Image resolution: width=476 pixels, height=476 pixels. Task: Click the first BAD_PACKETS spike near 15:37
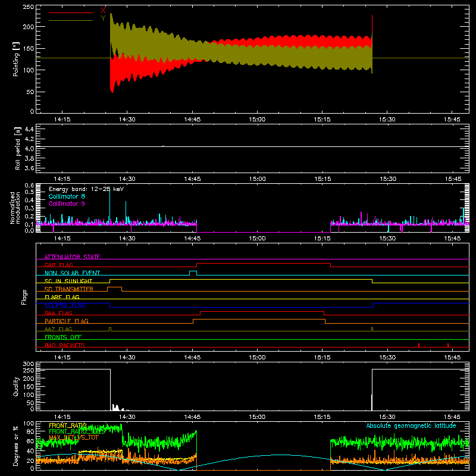click(x=419, y=345)
